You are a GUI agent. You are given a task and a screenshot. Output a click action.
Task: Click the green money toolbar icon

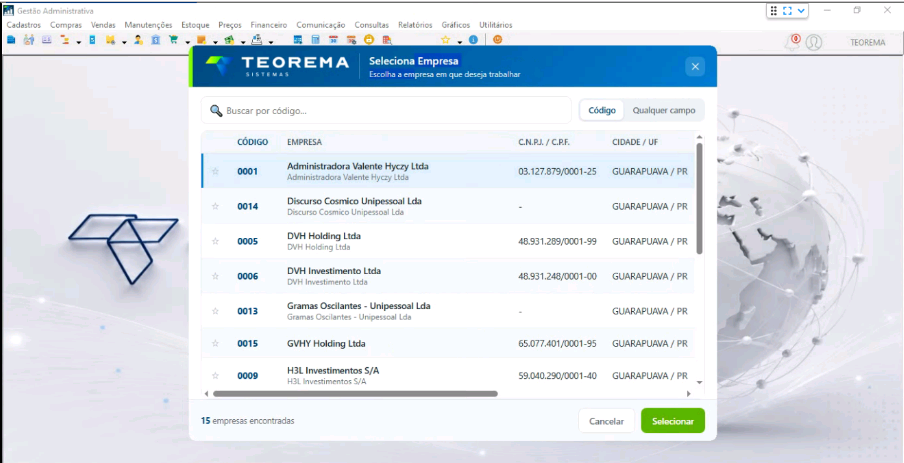click(229, 40)
